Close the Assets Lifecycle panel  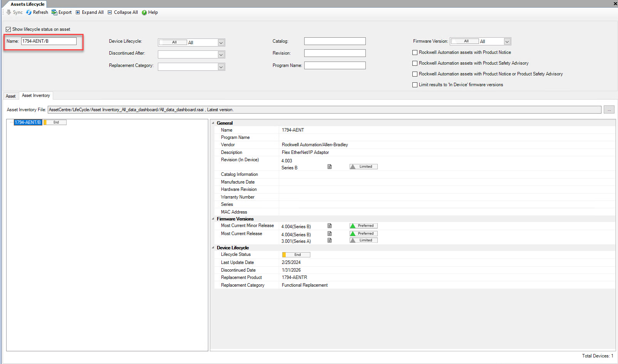[x=615, y=3]
